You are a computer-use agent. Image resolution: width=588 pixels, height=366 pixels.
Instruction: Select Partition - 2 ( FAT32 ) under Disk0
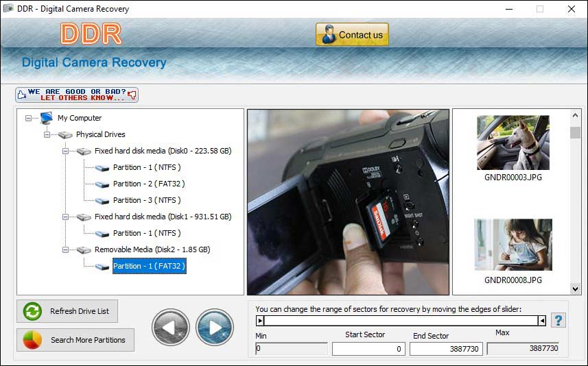(149, 184)
